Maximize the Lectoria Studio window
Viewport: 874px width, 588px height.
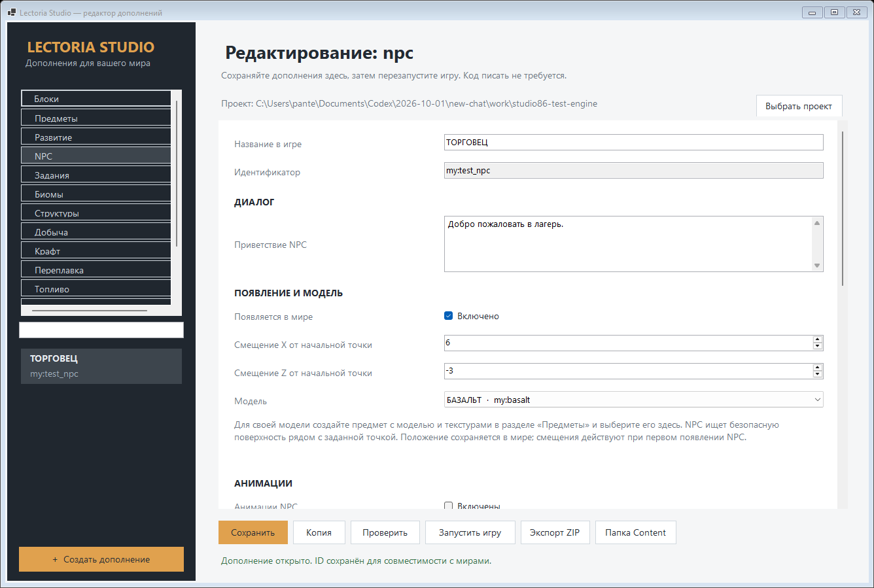(x=834, y=12)
